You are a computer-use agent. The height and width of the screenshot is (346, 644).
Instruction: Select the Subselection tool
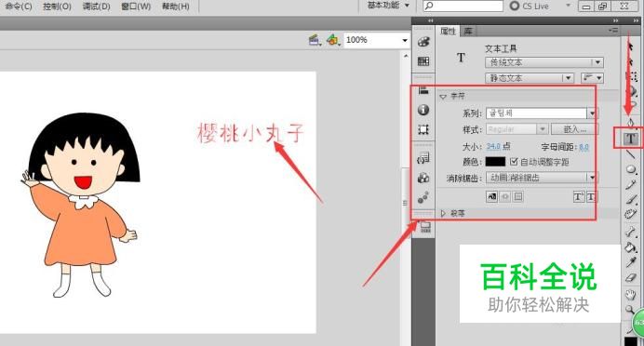pos(631,61)
